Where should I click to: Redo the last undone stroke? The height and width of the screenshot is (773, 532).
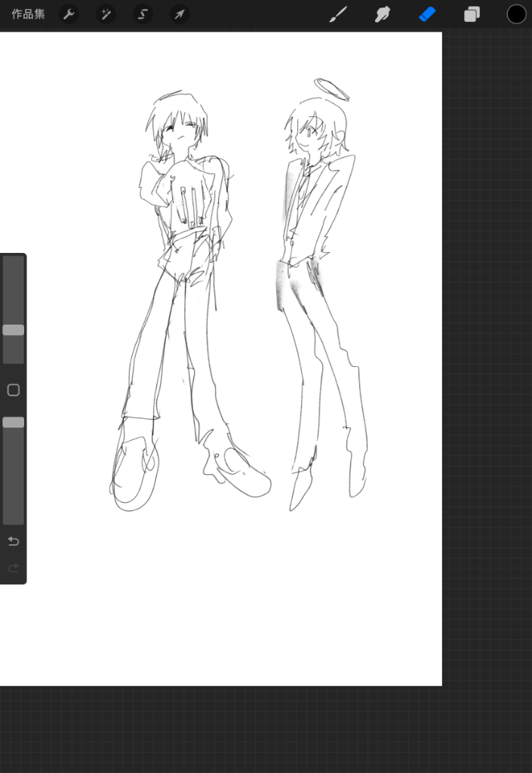(x=14, y=568)
